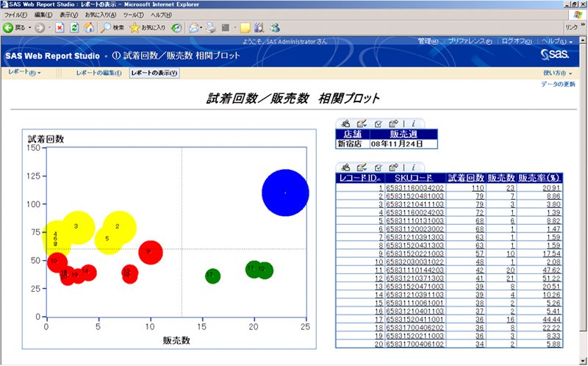
Task: Click the データの更新 link
Action: [x=558, y=85]
